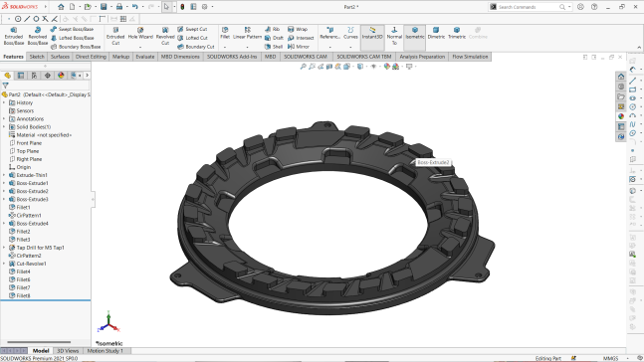Set Dimetric view orientation
644x362 pixels.
436,33
